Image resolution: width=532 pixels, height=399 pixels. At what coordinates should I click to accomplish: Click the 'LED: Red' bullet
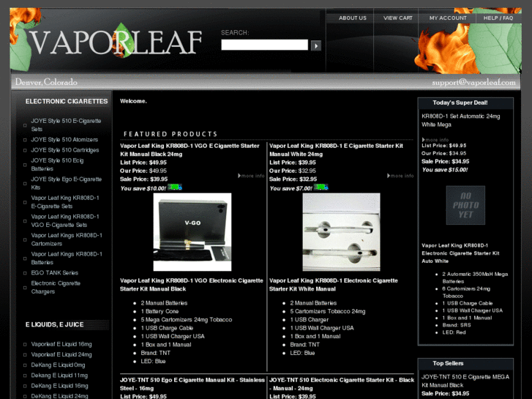(454, 332)
